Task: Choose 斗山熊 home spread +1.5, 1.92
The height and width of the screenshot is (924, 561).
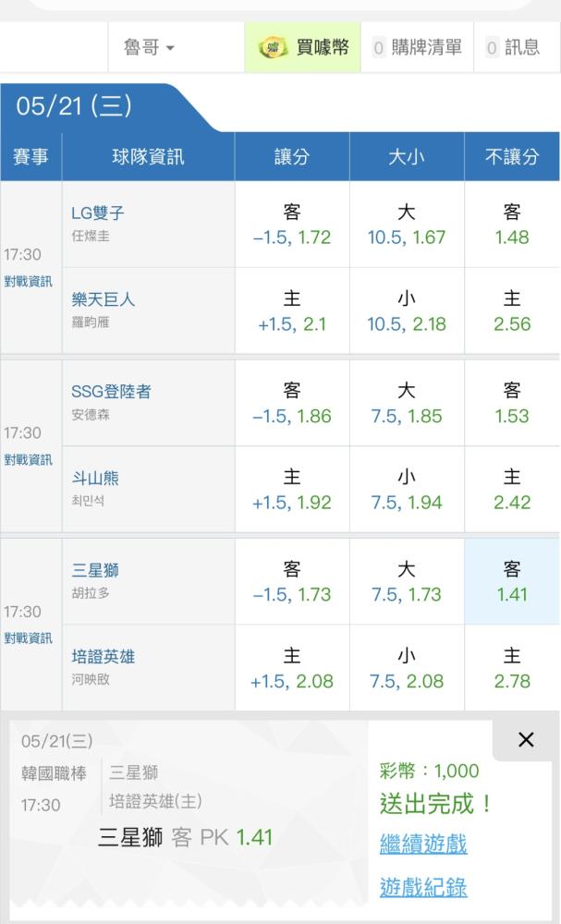Action: (292, 490)
